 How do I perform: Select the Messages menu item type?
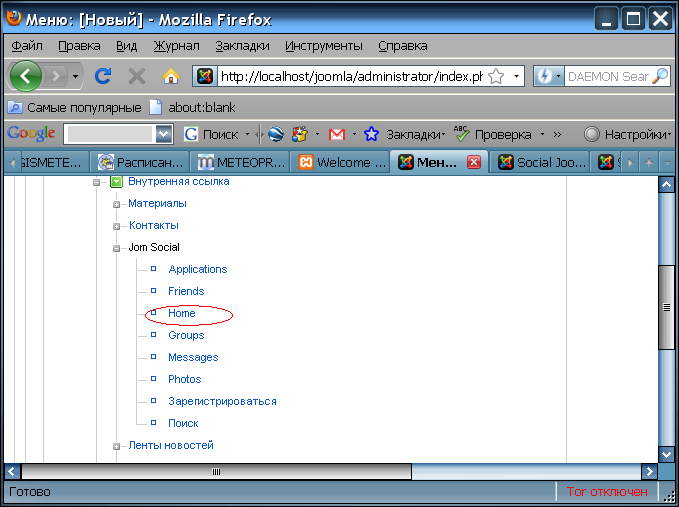point(193,357)
